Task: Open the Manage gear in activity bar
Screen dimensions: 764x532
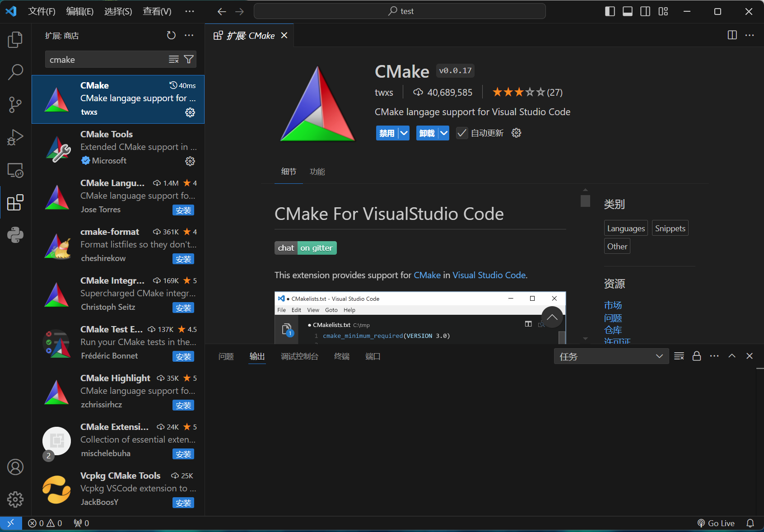Action: tap(15, 499)
